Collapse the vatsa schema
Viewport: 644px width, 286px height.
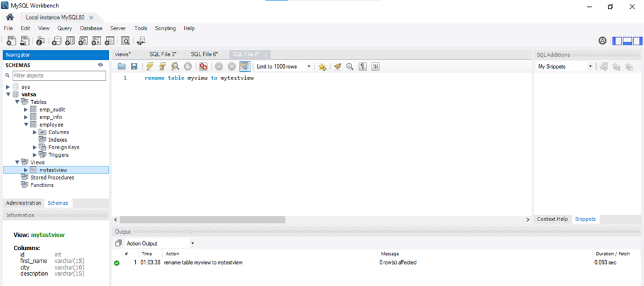[x=8, y=94]
